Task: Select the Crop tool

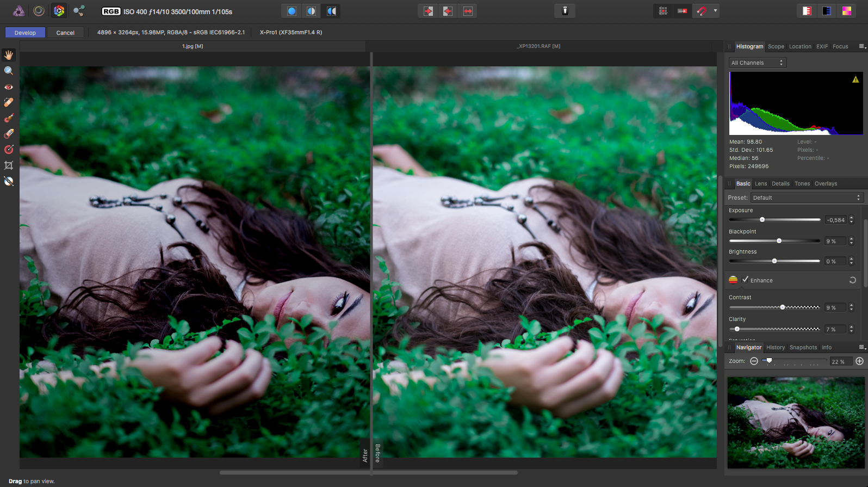Action: coord(9,165)
